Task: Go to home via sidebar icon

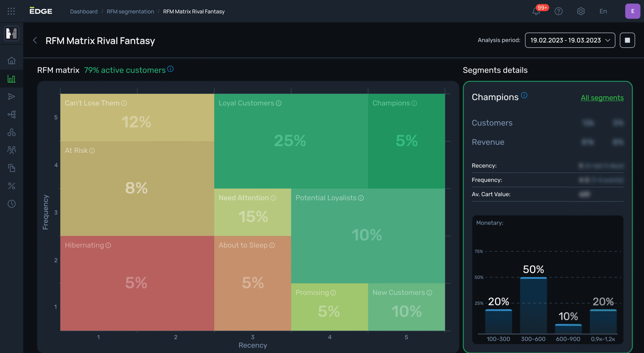Action: pyautogui.click(x=12, y=61)
